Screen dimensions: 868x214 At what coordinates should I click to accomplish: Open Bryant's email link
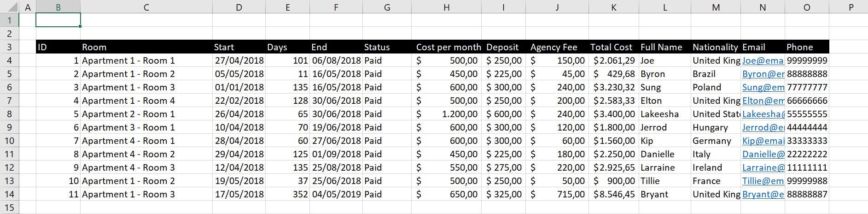coord(763,194)
